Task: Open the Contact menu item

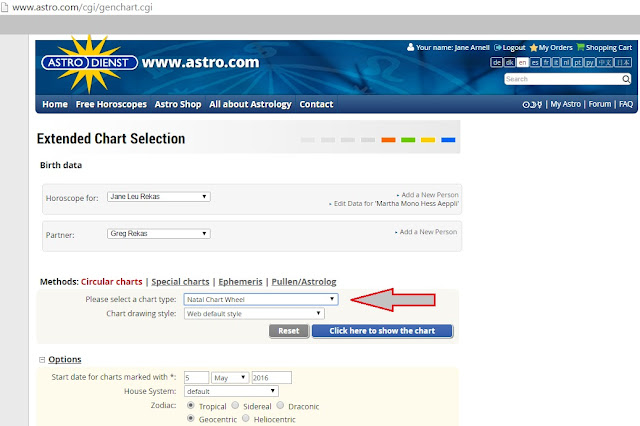Action: coord(316,104)
